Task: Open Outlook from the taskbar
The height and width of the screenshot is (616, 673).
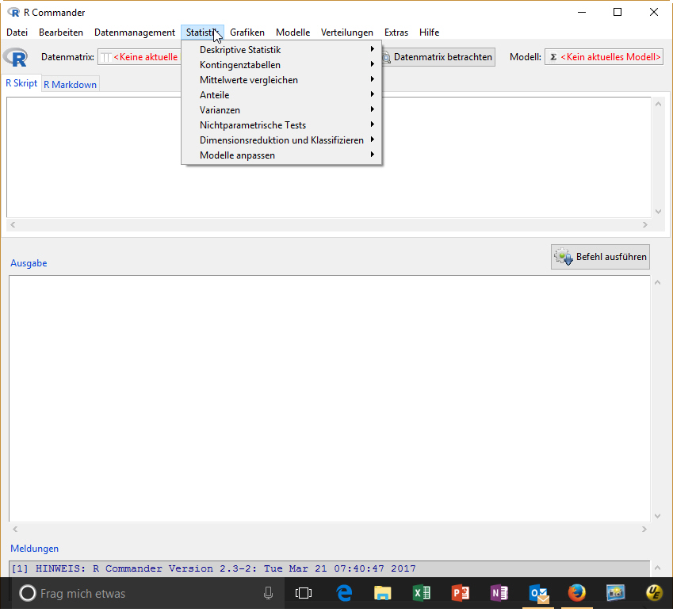Action: tap(538, 593)
